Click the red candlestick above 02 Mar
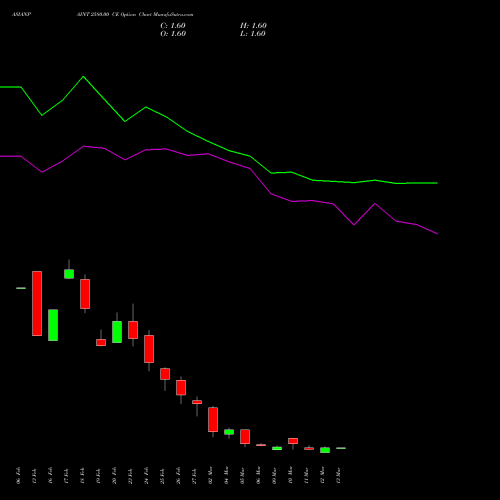 point(213,419)
